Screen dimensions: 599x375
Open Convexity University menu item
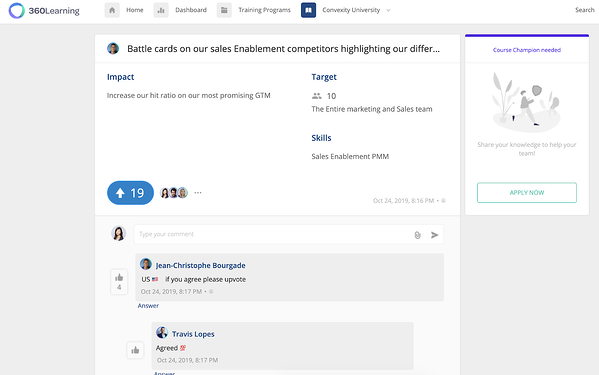pos(351,10)
